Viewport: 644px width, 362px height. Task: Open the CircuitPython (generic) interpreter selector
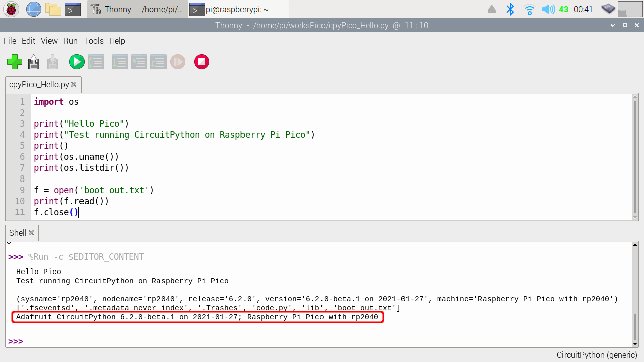click(597, 355)
